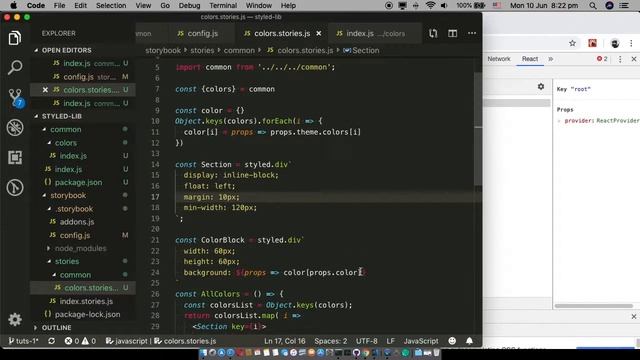This screenshot has height=360, width=640.
Task: Click the horizontal scrollbar in React props pane
Action: [593, 306]
